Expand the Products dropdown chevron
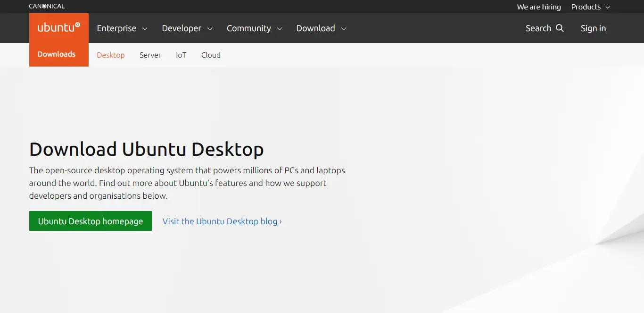 point(608,7)
